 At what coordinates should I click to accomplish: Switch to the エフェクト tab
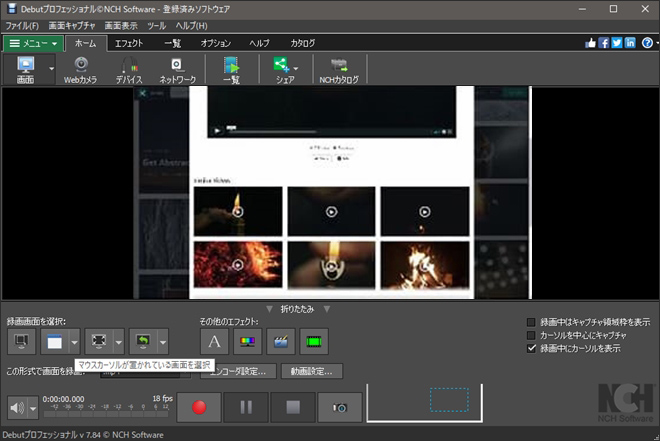129,43
